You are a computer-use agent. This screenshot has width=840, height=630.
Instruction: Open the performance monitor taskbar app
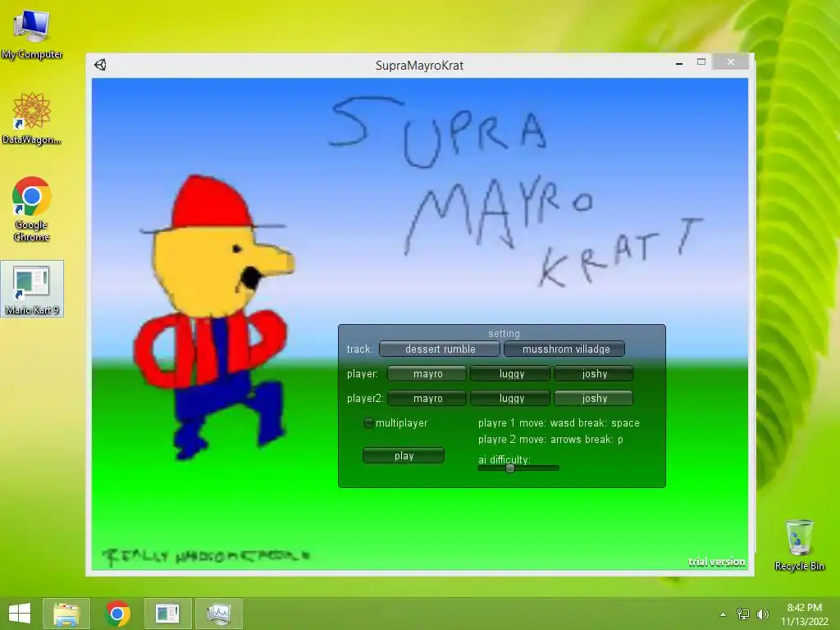[218, 614]
